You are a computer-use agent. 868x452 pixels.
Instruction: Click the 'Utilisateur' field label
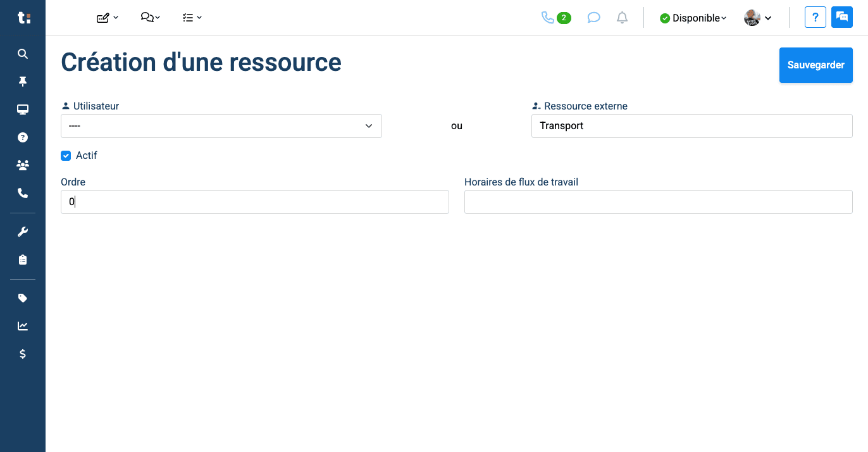click(x=96, y=106)
